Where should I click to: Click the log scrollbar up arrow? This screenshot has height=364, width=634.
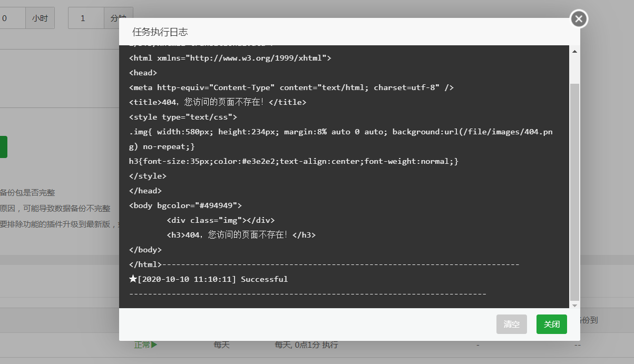point(574,51)
